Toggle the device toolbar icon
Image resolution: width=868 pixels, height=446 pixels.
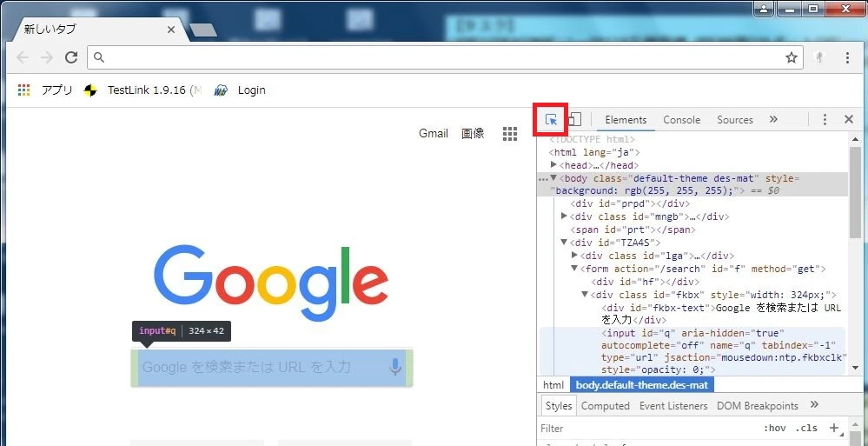click(x=574, y=119)
